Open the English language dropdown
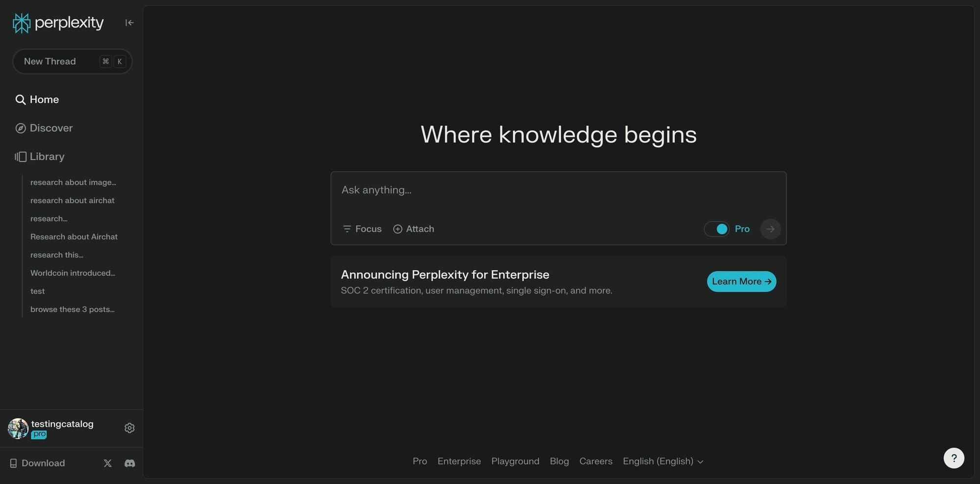This screenshot has width=980, height=484. click(662, 461)
